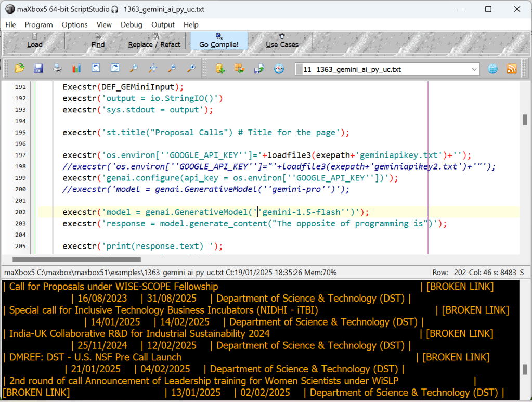The image size is (532, 402).
Task: Click the code editor vertical scrollbar thumb
Action: [x=525, y=120]
